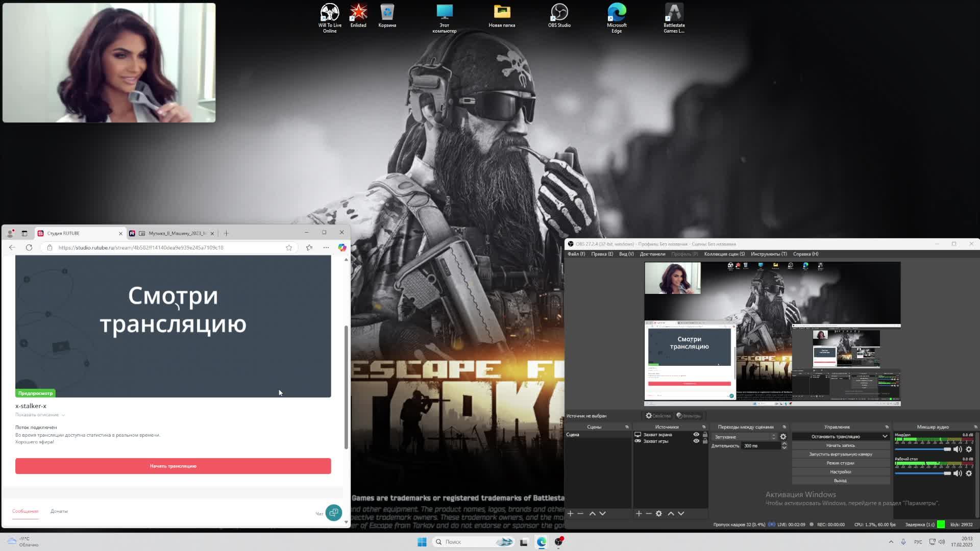Move source down in OBS Sources panel

tap(681, 514)
